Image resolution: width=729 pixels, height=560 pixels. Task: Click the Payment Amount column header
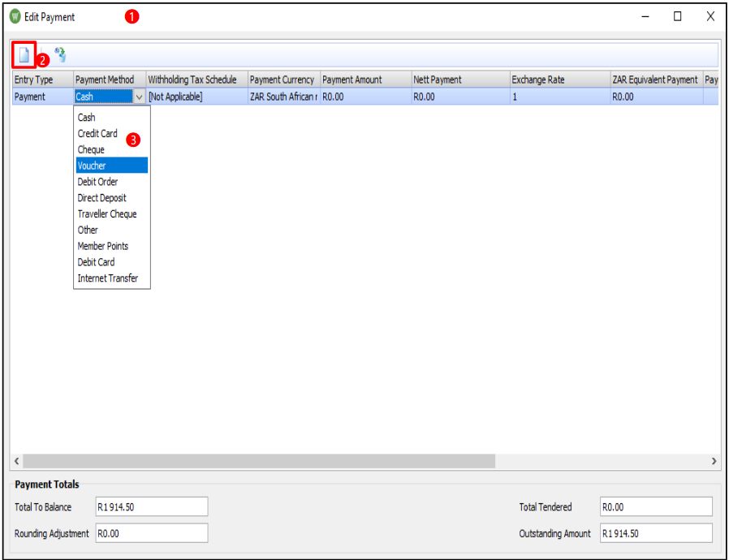[366, 80]
